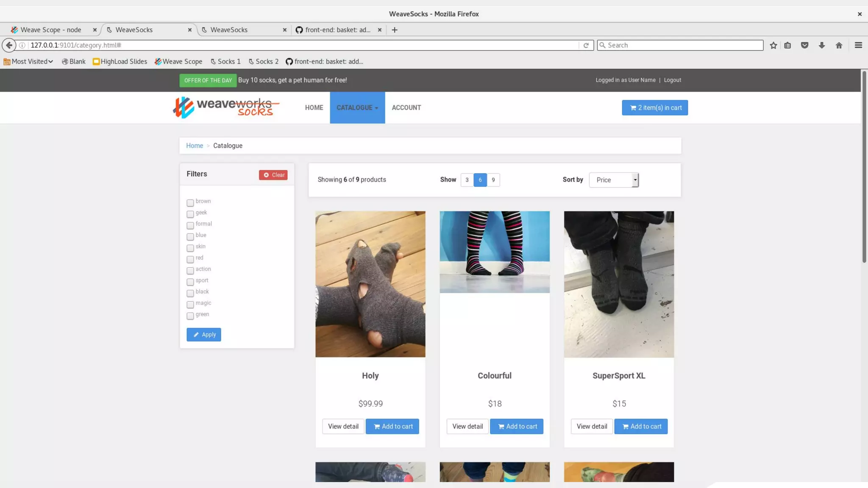The image size is (868, 488).
Task: Click the weaveworks socks logo
Action: click(226, 108)
